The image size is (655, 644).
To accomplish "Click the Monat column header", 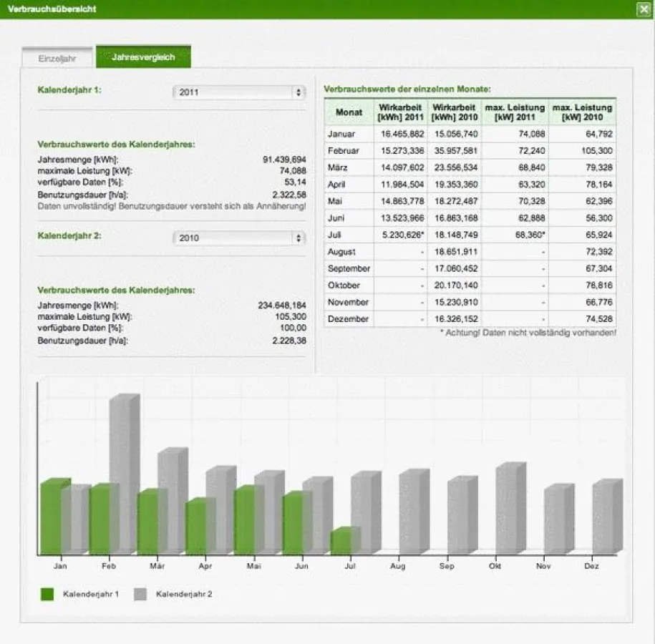I will [349, 112].
